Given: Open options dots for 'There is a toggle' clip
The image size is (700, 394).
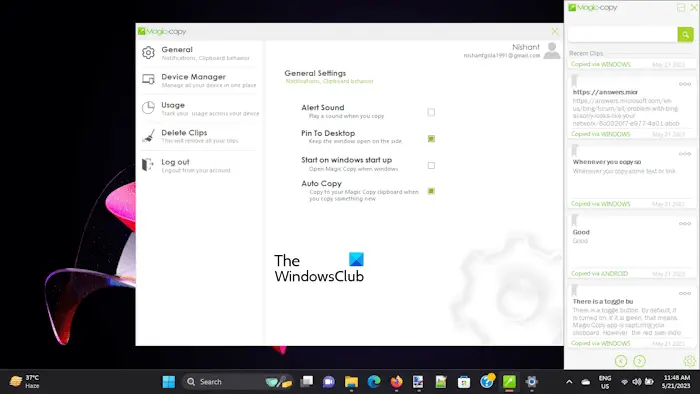Looking at the screenshot, I should click(x=685, y=293).
